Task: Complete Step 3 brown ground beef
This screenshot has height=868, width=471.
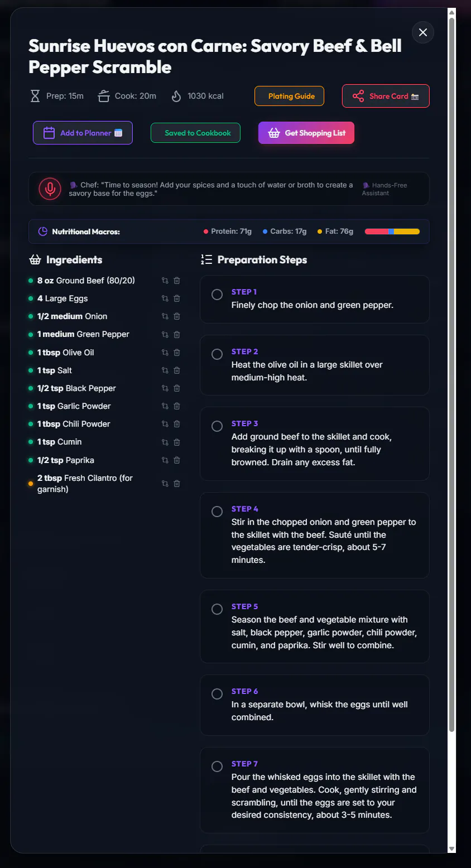Action: click(217, 426)
